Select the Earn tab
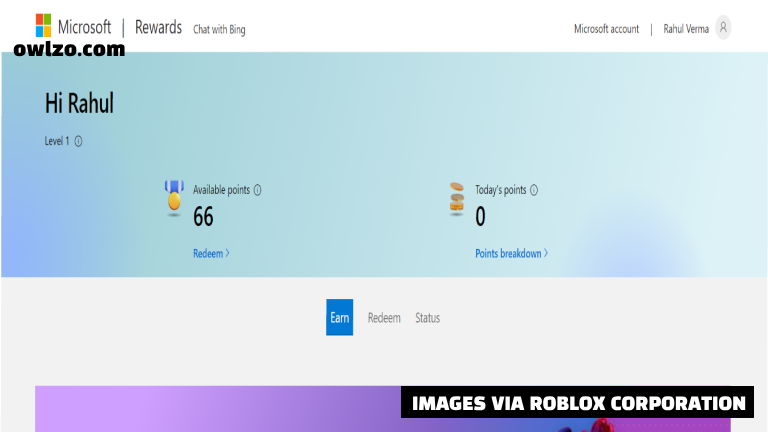This screenshot has height=432, width=768. [x=339, y=317]
